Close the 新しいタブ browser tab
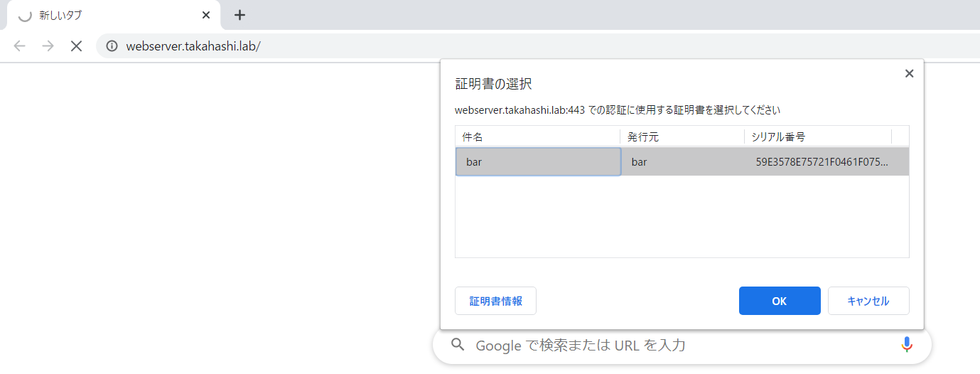 tap(206, 15)
